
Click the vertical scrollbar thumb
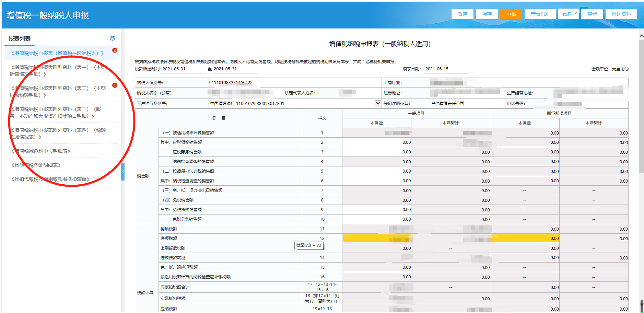pyautogui.click(x=641, y=106)
